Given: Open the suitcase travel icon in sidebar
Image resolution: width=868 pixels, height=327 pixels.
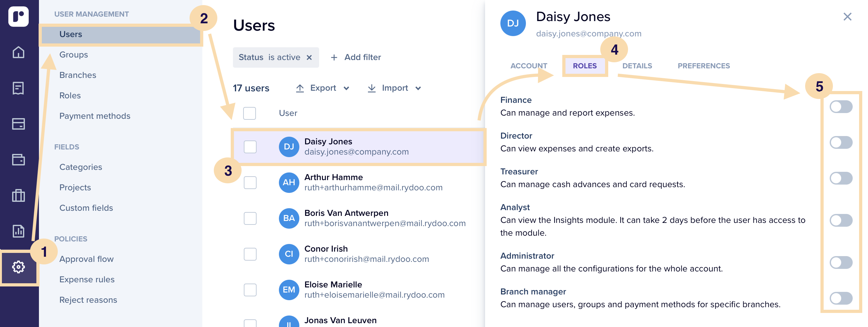Looking at the screenshot, I should [18, 195].
